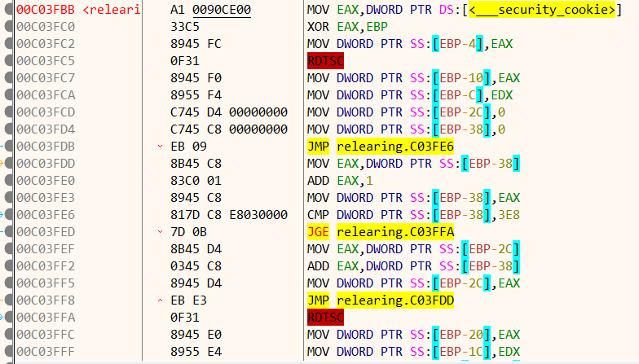Click the breakpoint bullet at 00C03FDB
Screen dimensions: 639x364
point(8,146)
